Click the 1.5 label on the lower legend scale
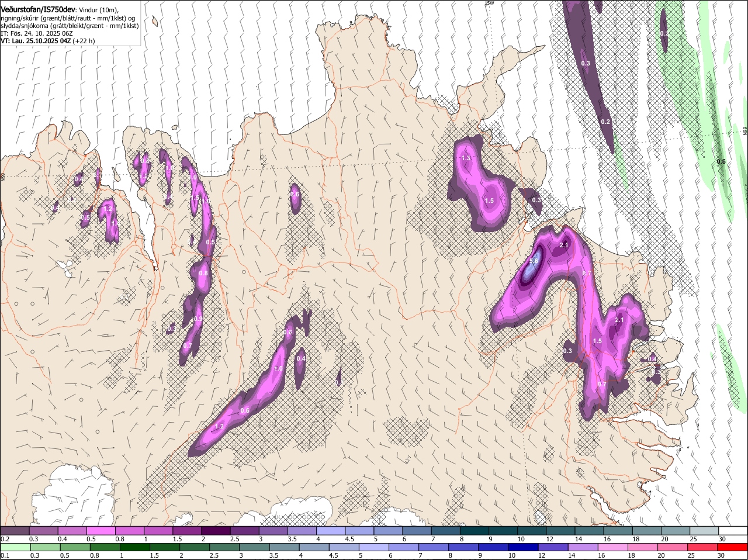 click(154, 555)
